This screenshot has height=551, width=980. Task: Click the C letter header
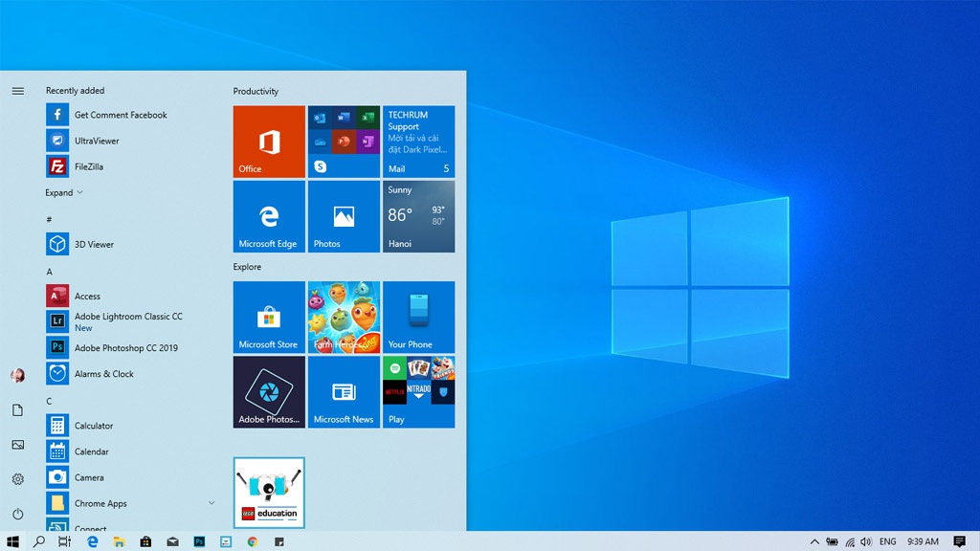50,401
